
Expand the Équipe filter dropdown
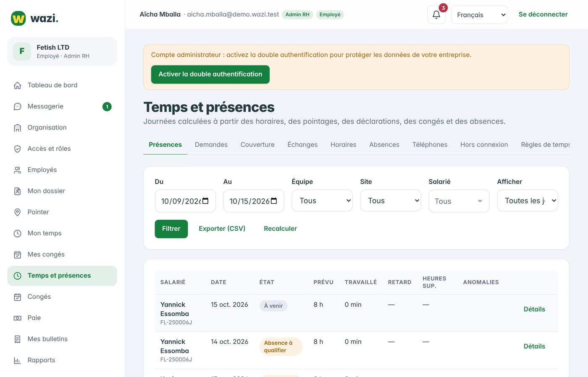click(322, 200)
